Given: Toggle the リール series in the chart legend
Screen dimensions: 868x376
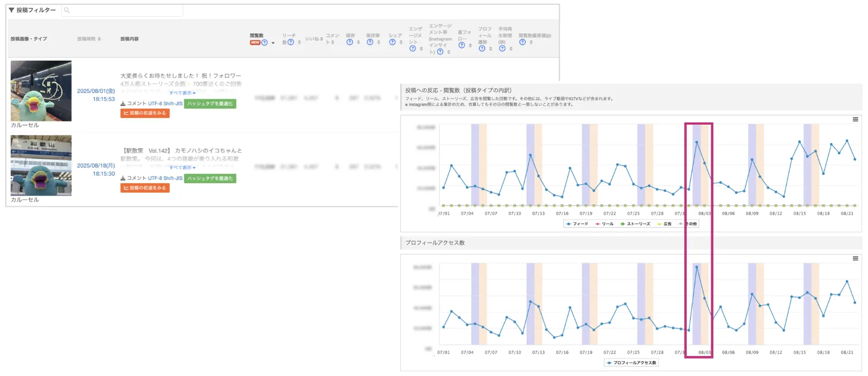Looking at the screenshot, I should [x=604, y=224].
